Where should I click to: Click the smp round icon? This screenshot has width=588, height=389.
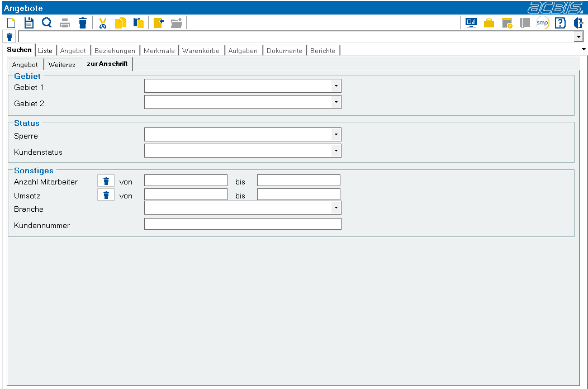[x=542, y=23]
